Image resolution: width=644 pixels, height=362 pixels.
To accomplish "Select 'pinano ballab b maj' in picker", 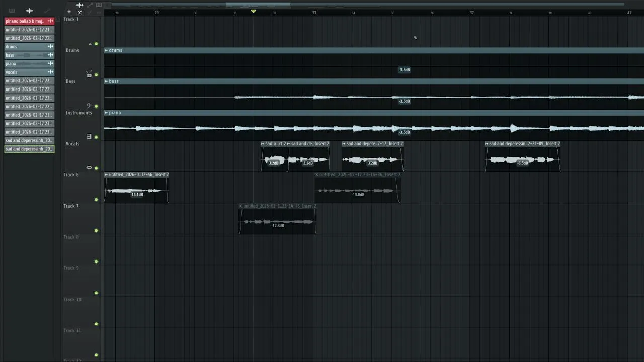I will coord(29,21).
